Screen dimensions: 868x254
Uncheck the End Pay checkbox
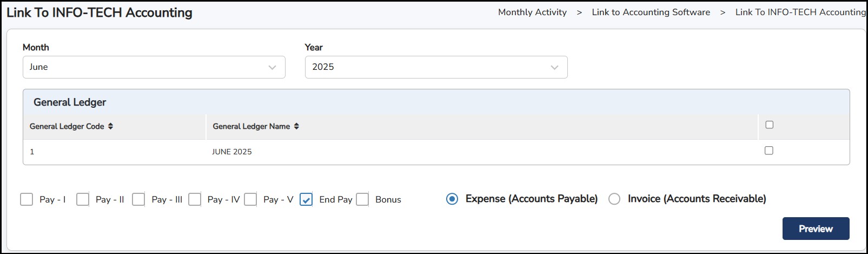coord(306,199)
